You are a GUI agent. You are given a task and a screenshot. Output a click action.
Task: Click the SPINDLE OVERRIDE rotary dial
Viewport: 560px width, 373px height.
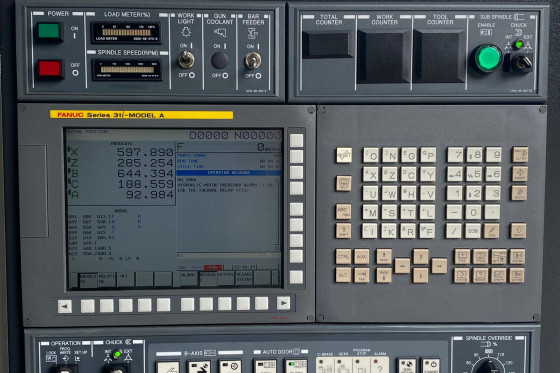click(490, 366)
